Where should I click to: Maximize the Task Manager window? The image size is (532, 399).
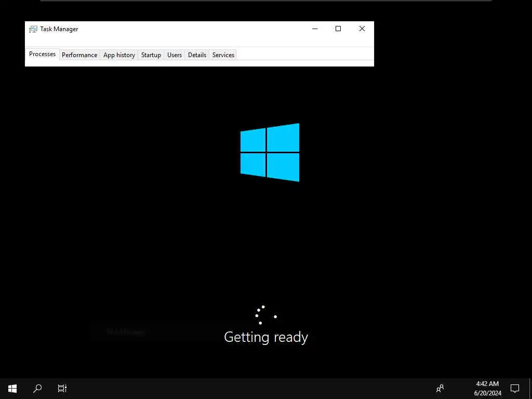coord(338,29)
